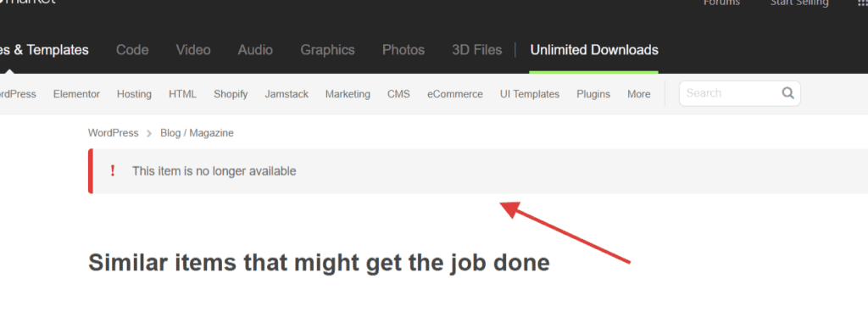Viewport: 868px width, 323px height.
Task: Select the Marketing subcategory
Action: (348, 94)
